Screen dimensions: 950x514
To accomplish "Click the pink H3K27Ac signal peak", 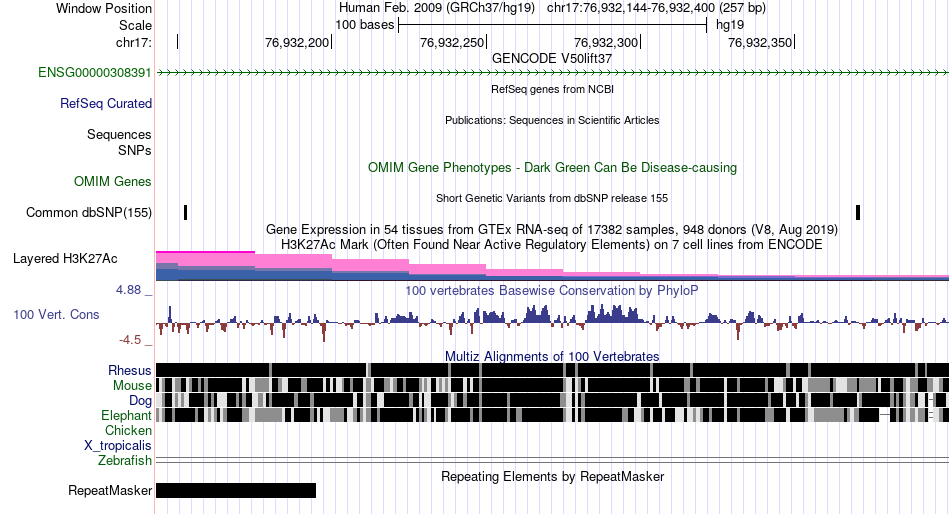I will coord(205,258).
